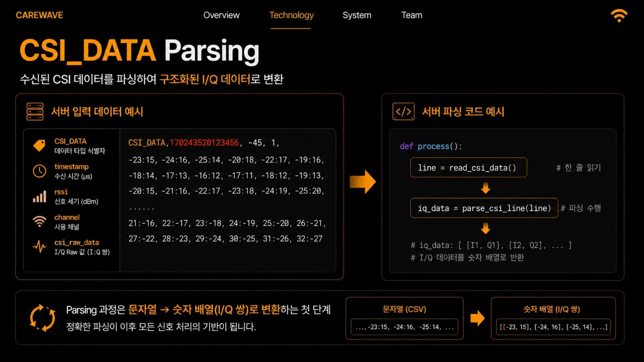The image size is (644, 362).
Task: Click the '# 한 줄 읽기' comment
Action: tap(578, 168)
